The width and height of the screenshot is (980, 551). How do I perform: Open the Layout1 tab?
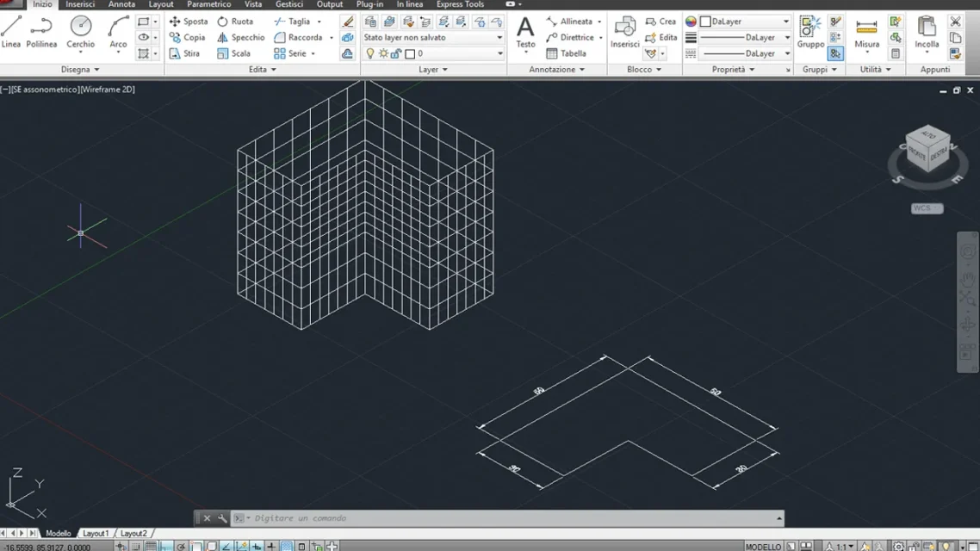pyautogui.click(x=96, y=534)
